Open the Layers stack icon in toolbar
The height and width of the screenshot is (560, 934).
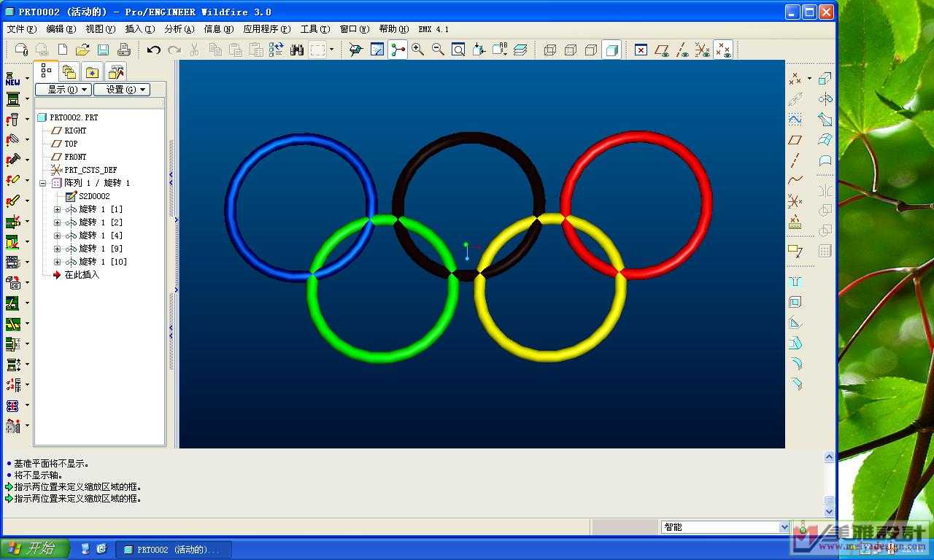coord(520,50)
